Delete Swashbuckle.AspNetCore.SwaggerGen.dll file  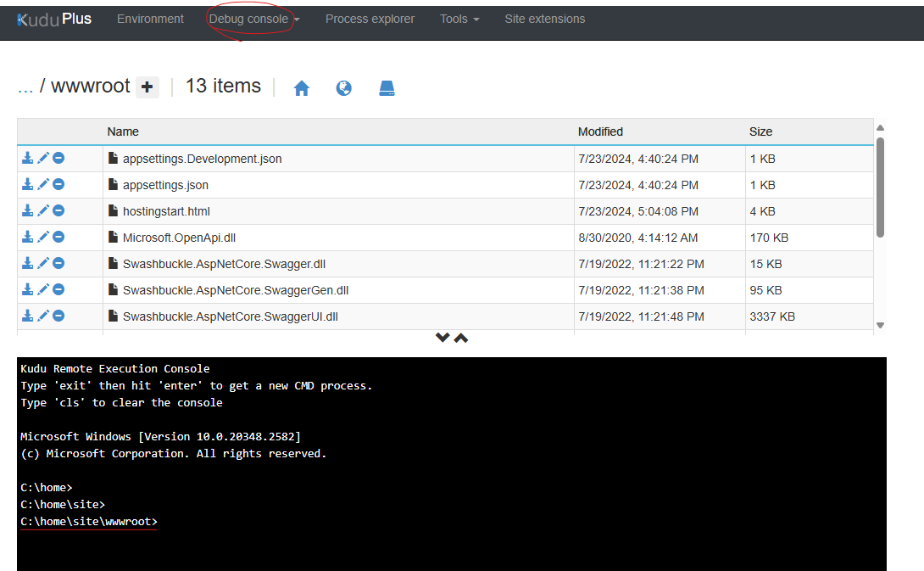58,289
